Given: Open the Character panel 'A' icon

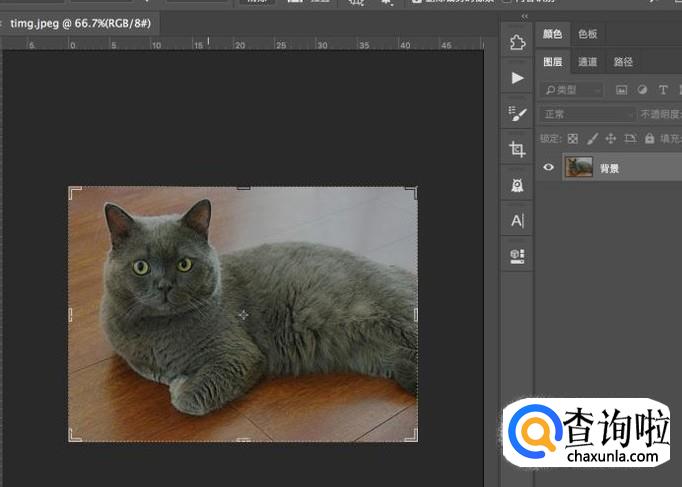Looking at the screenshot, I should 517,220.
